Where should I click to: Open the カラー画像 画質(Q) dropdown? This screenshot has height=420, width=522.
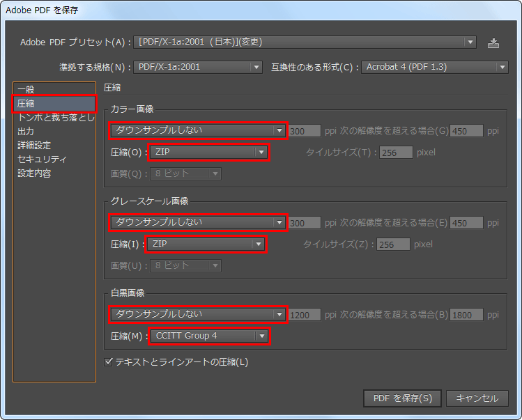coord(185,173)
